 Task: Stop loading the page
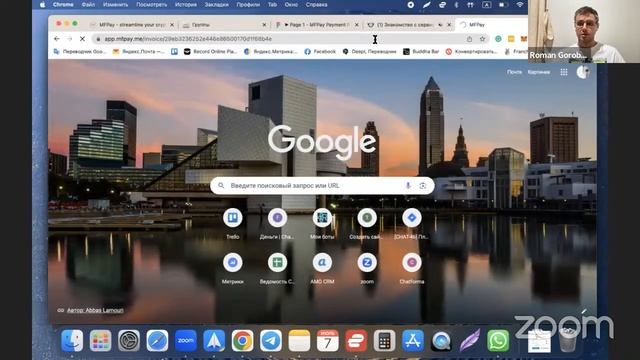(x=82, y=39)
